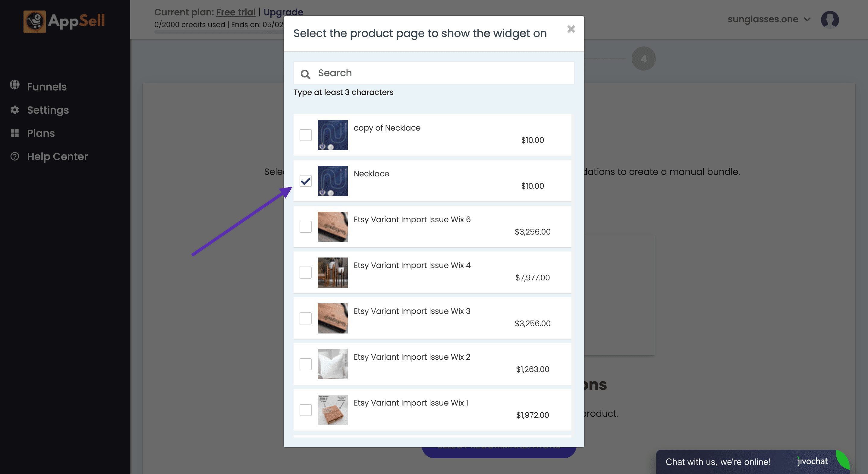Close the product selection dialog
This screenshot has width=868, height=474.
click(x=571, y=29)
